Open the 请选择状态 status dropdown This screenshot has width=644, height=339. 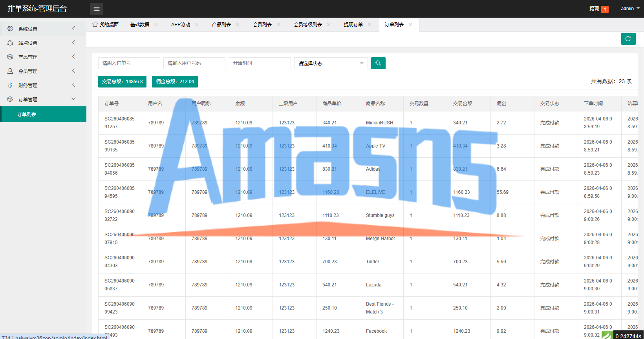(331, 63)
